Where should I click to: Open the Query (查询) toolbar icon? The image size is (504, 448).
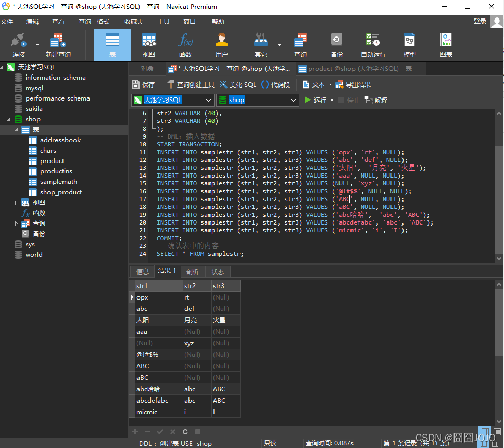(300, 45)
